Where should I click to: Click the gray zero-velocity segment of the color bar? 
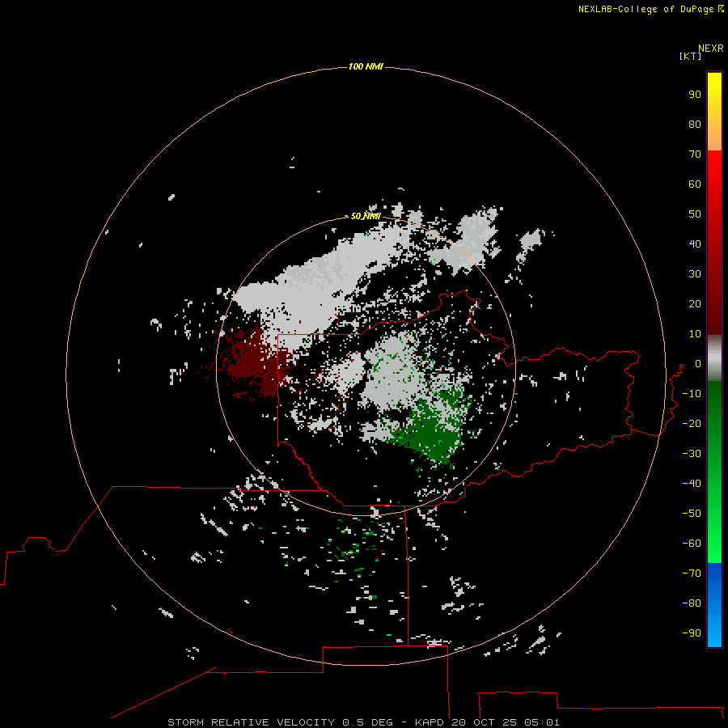(714, 358)
